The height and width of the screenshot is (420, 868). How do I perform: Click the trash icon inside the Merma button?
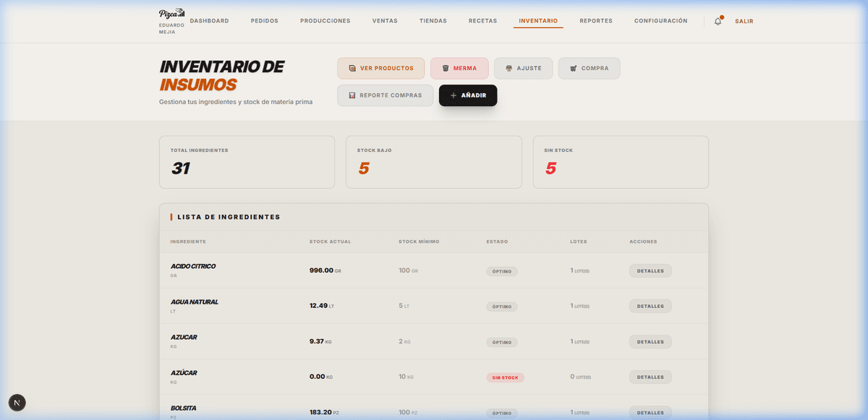pos(445,68)
